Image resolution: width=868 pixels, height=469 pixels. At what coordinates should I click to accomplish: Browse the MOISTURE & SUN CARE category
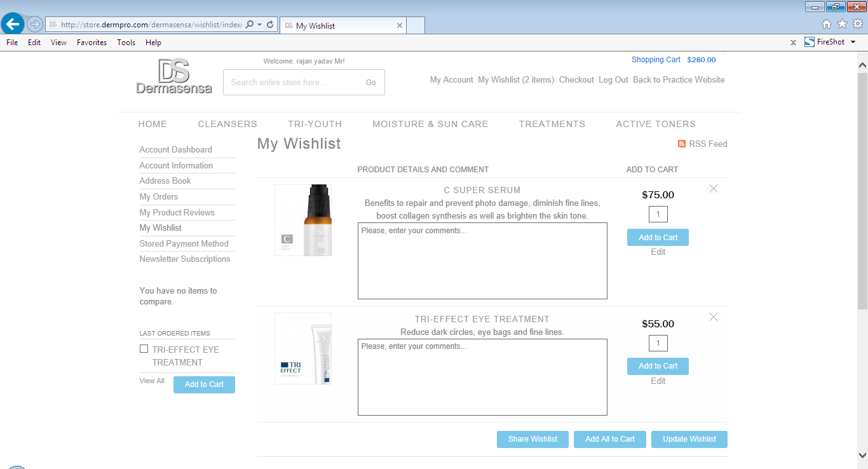pyautogui.click(x=430, y=124)
